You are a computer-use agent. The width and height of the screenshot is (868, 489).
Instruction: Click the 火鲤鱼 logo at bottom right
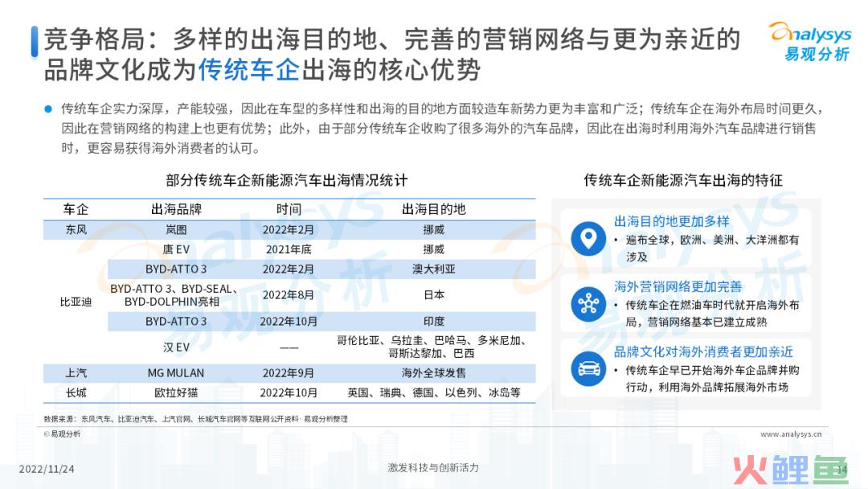pos(790,471)
